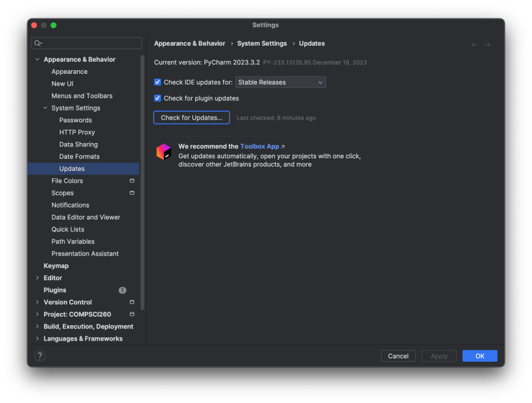Click System Settings breadcrumb
Image resolution: width=532 pixels, height=403 pixels.
[262, 43]
